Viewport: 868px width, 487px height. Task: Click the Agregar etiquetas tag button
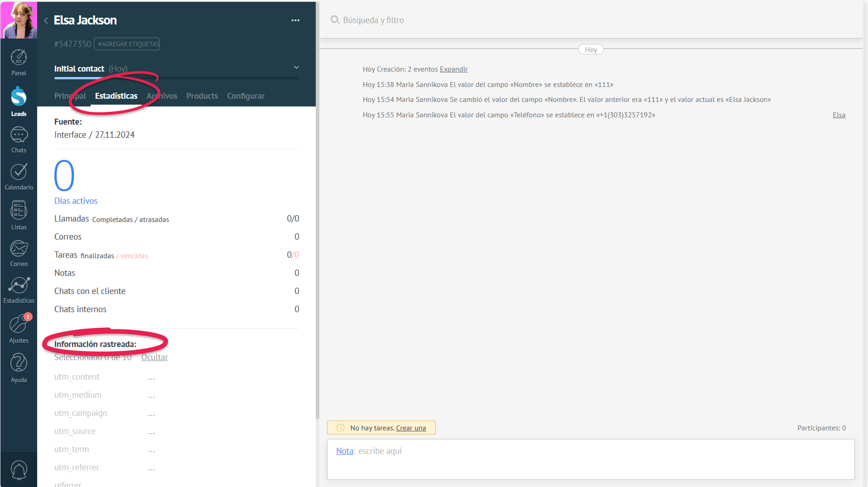point(127,44)
